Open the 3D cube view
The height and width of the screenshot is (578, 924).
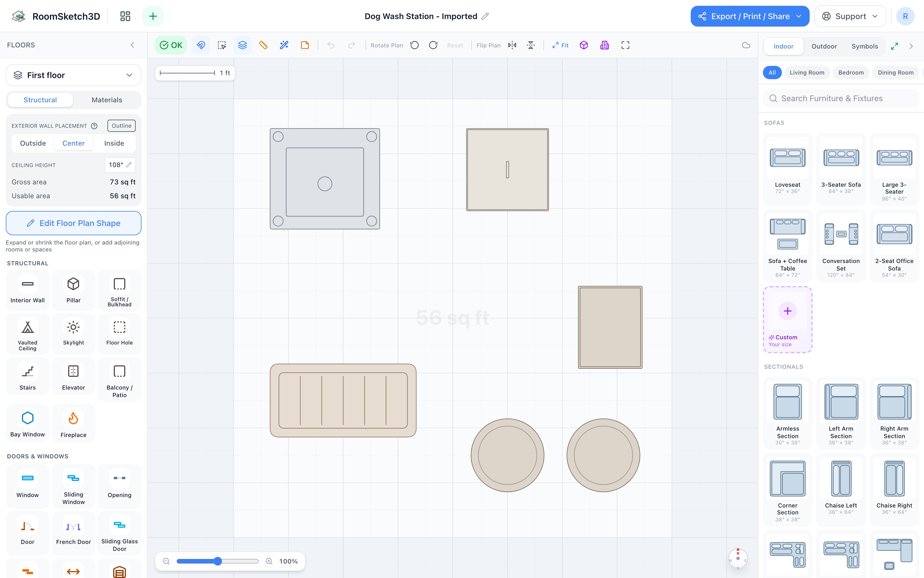[x=584, y=45]
